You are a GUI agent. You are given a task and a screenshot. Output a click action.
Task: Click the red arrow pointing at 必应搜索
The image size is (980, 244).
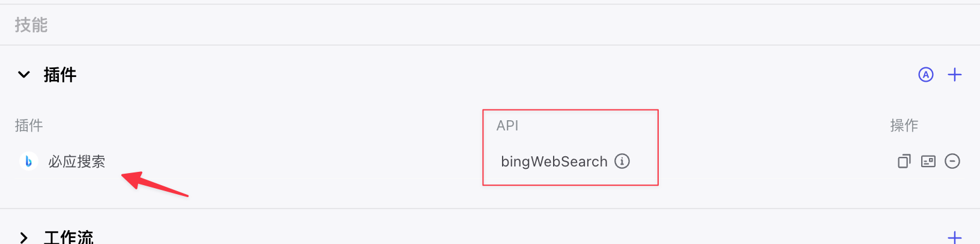click(155, 183)
